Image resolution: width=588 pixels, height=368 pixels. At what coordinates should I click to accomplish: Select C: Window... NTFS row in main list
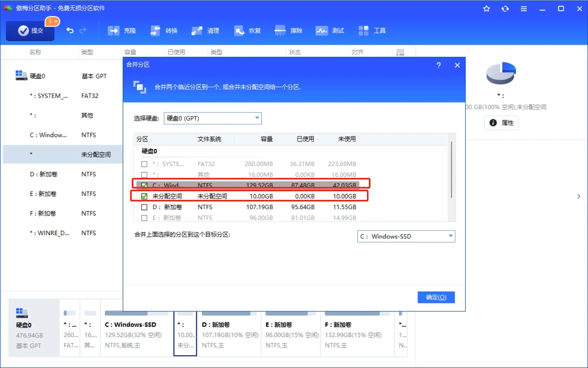coord(63,135)
